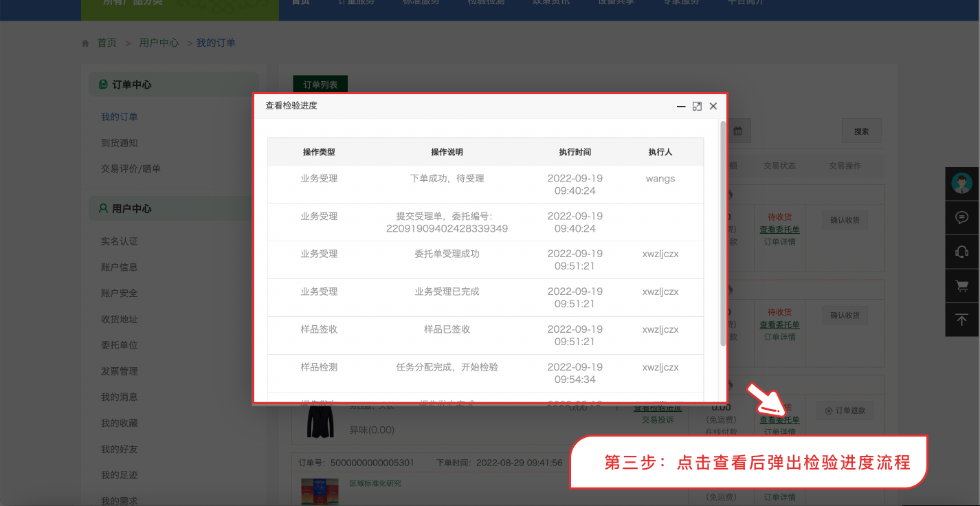Click the 业务受理已完成 cell
This screenshot has width=980, height=506.
pos(447,291)
